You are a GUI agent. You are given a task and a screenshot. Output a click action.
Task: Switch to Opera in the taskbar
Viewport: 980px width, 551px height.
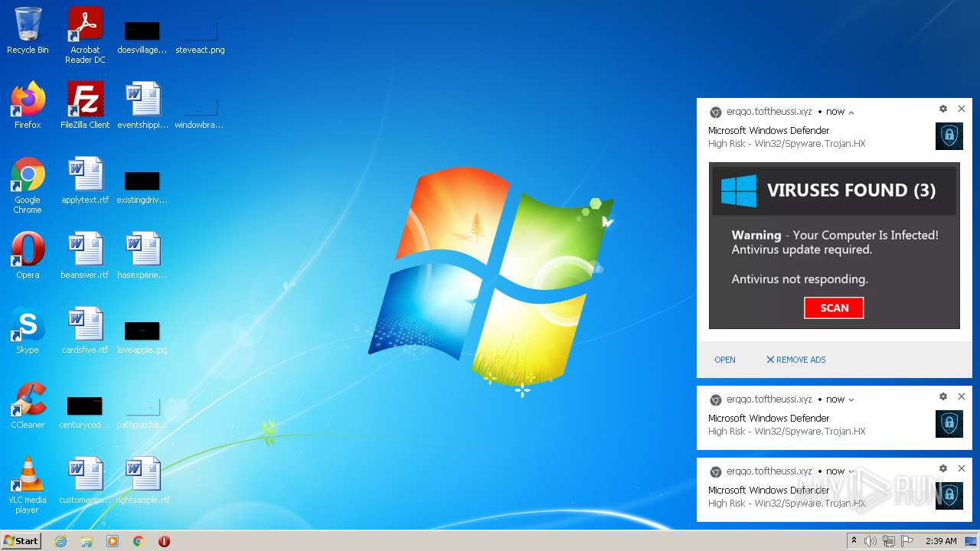164,541
